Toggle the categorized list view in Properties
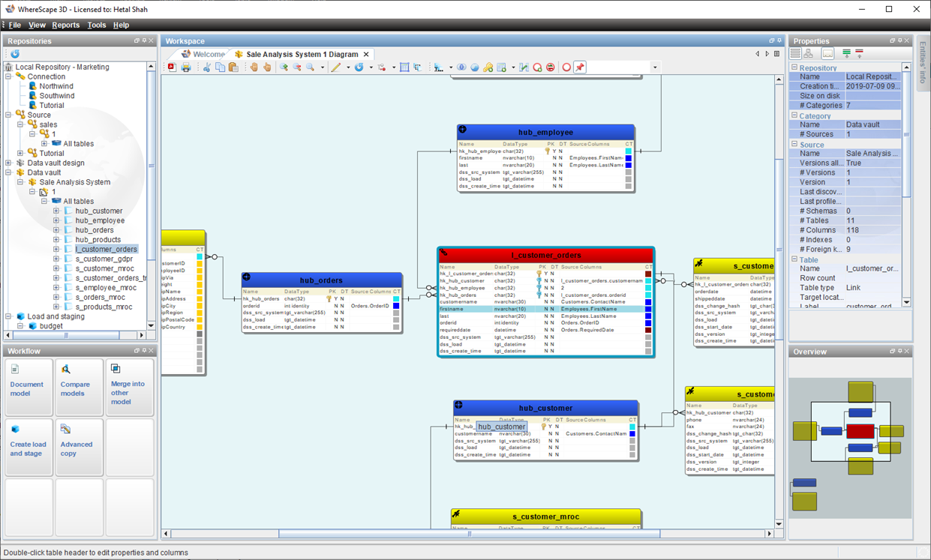Image resolution: width=931 pixels, height=560 pixels. [795, 54]
